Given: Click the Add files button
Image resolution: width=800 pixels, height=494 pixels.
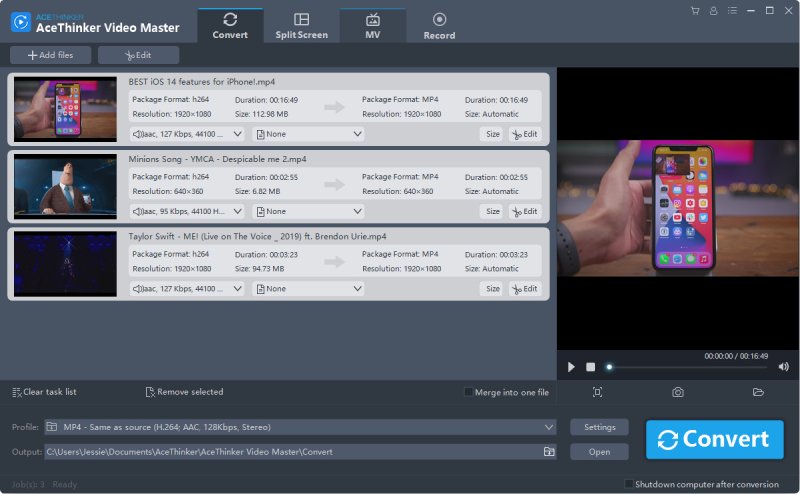Looking at the screenshot, I should click(x=51, y=55).
